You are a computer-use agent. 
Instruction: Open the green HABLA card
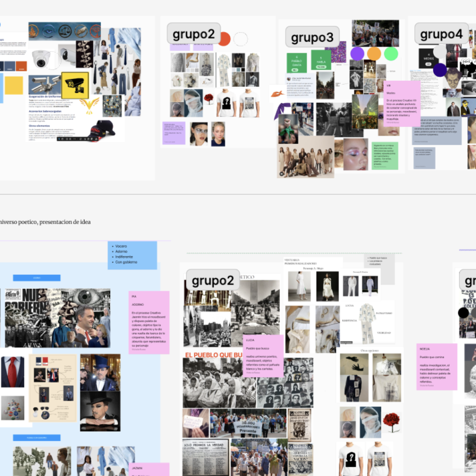point(321,60)
